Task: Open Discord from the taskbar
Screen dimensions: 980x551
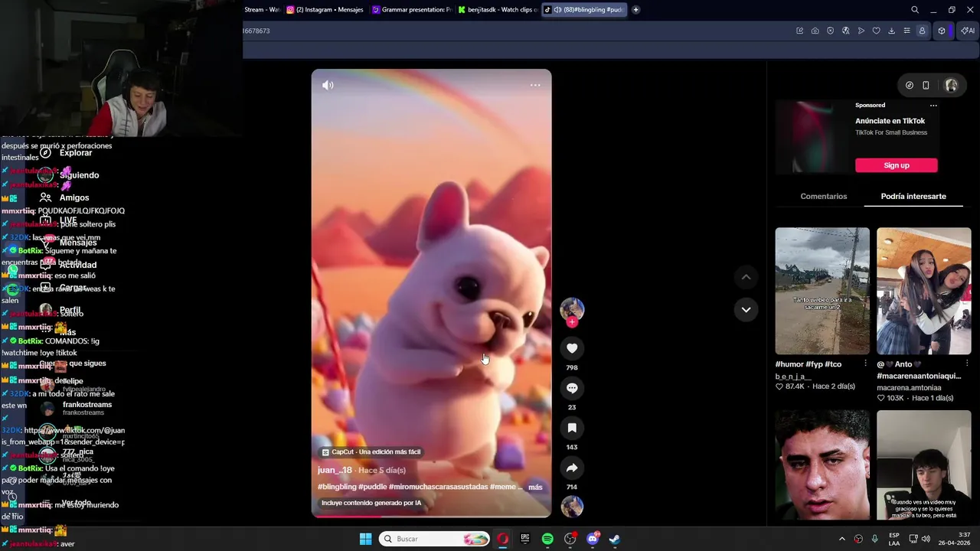Action: coord(592,539)
